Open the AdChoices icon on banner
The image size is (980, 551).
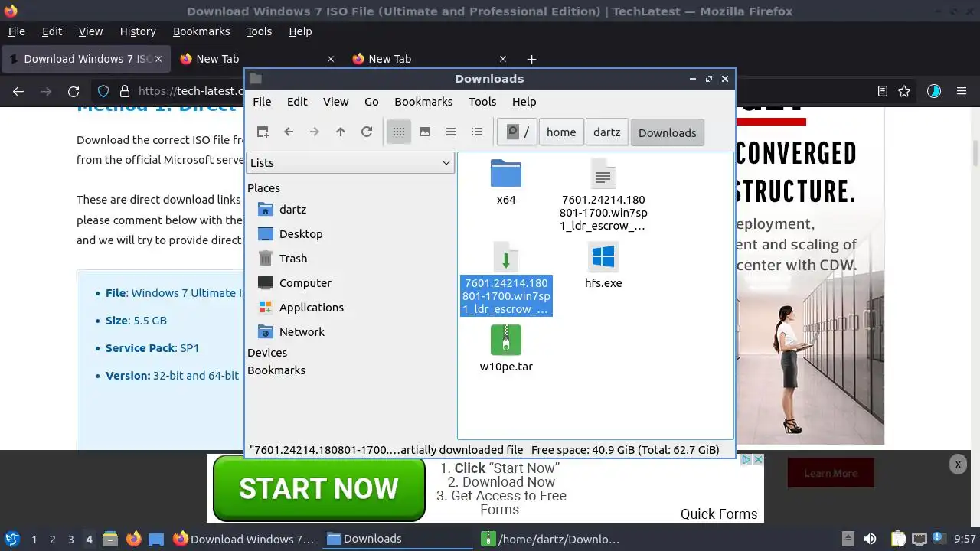pos(746,459)
